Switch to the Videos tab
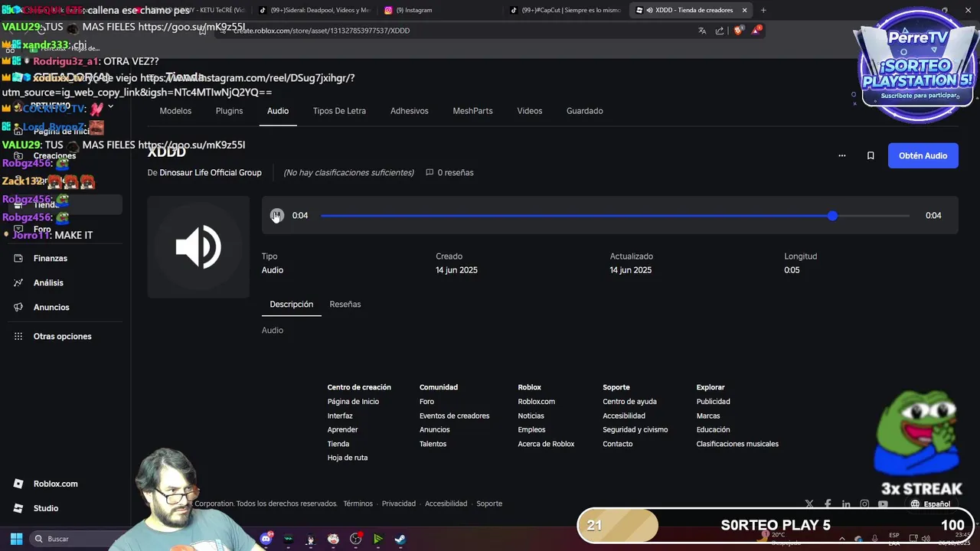The height and width of the screenshot is (551, 980). [x=529, y=111]
